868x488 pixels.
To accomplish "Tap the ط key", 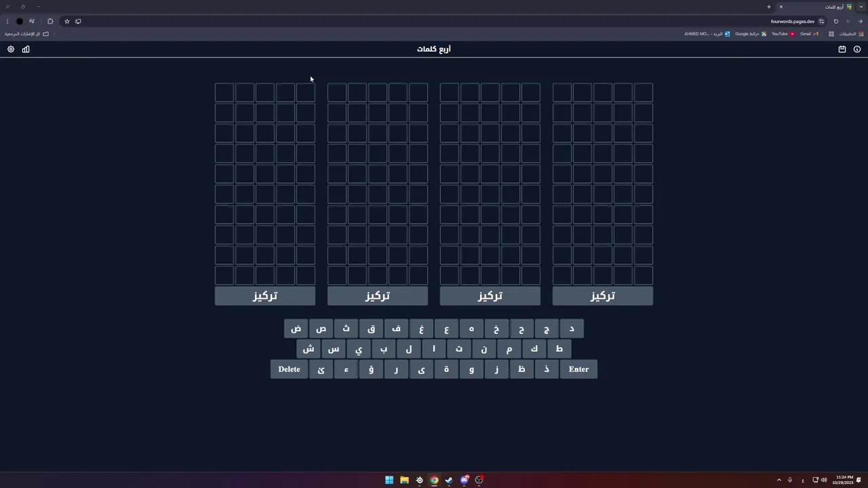I will (559, 349).
